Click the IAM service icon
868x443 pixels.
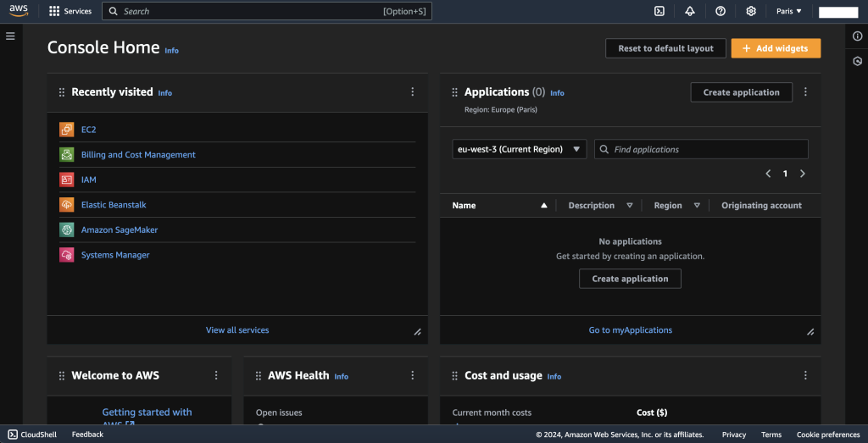(x=66, y=180)
